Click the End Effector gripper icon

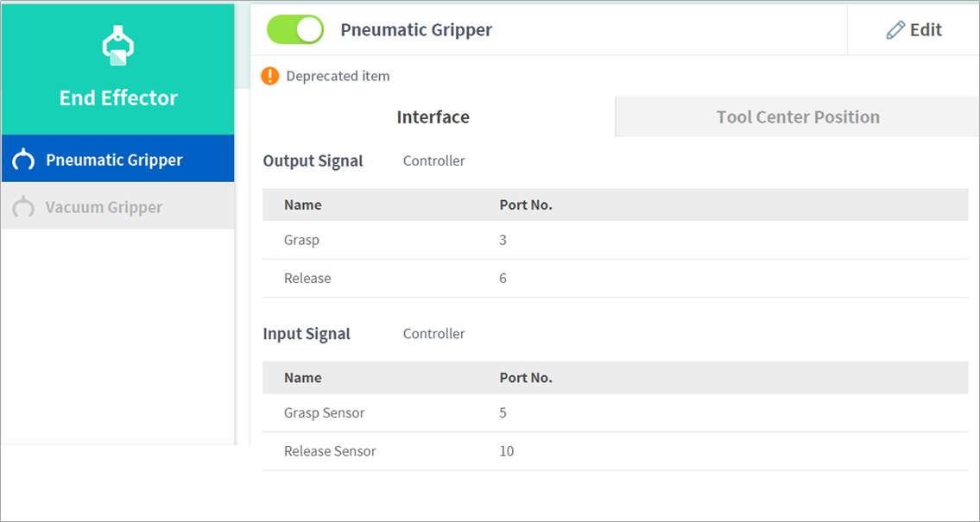click(x=117, y=47)
